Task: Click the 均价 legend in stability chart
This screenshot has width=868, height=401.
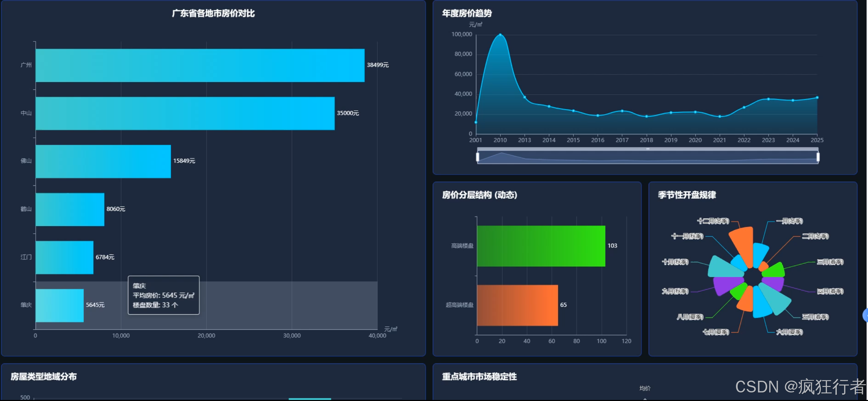Action: pos(645,388)
